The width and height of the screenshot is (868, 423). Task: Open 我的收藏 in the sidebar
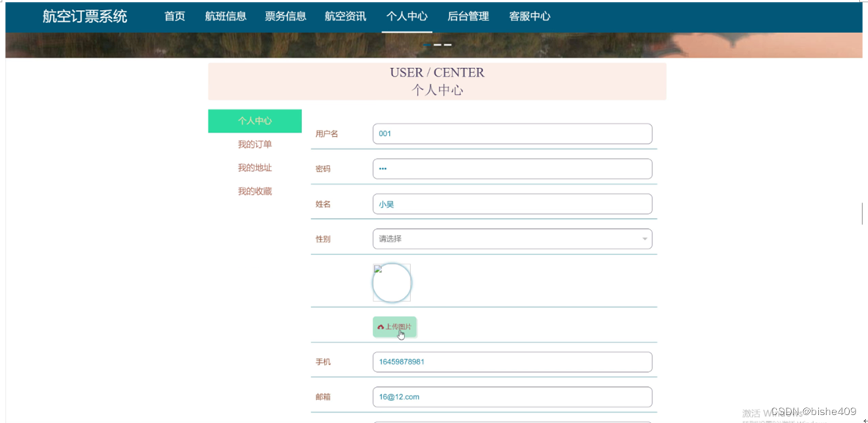coord(254,192)
